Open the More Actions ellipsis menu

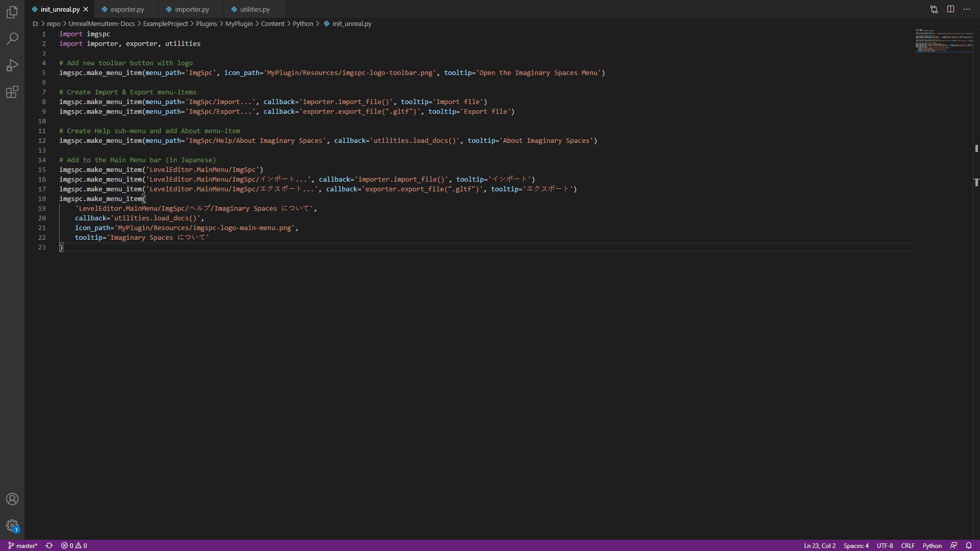point(967,9)
